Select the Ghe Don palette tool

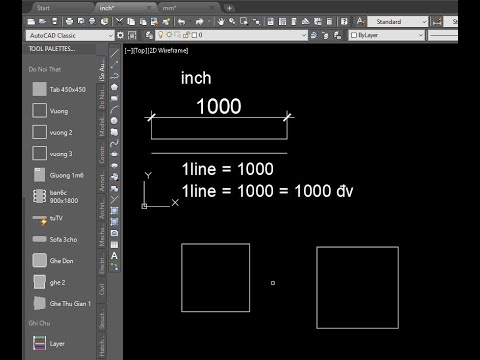point(53,261)
